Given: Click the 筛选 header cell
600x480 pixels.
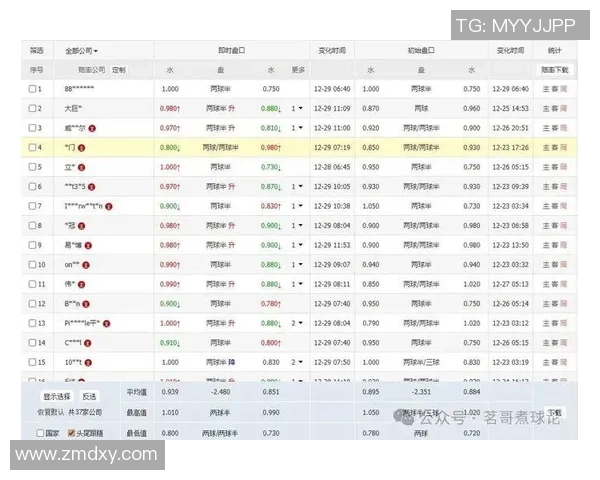Looking at the screenshot, I should click(x=37, y=51).
